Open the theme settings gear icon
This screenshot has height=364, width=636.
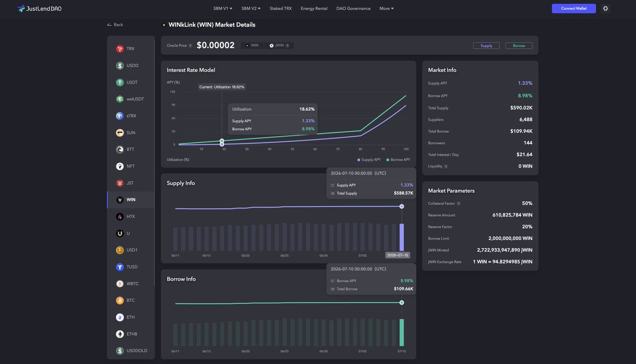pos(606,8)
